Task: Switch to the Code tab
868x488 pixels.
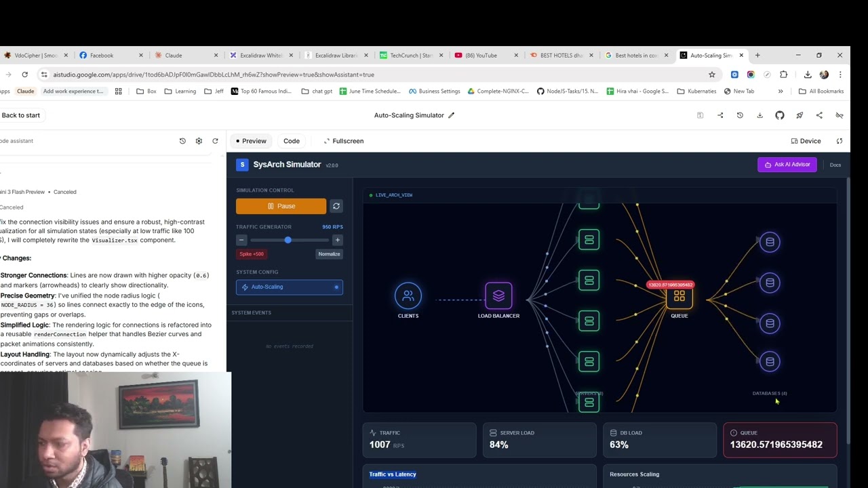Action: pos(292,141)
